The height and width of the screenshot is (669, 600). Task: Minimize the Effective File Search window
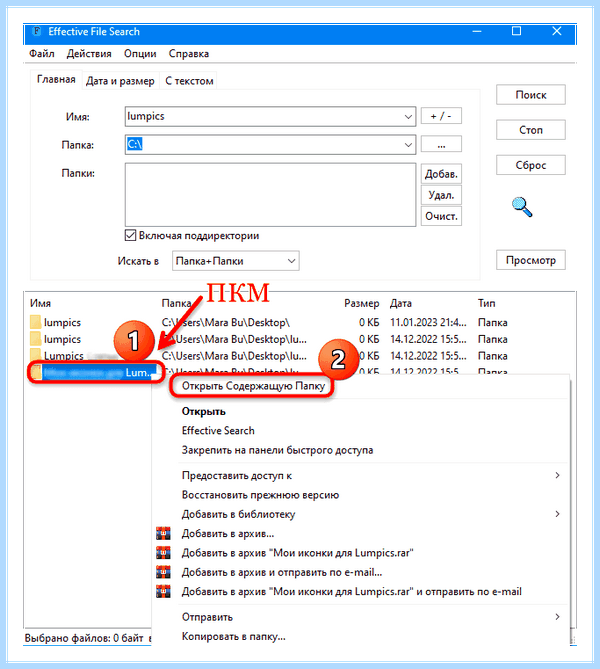[x=477, y=32]
